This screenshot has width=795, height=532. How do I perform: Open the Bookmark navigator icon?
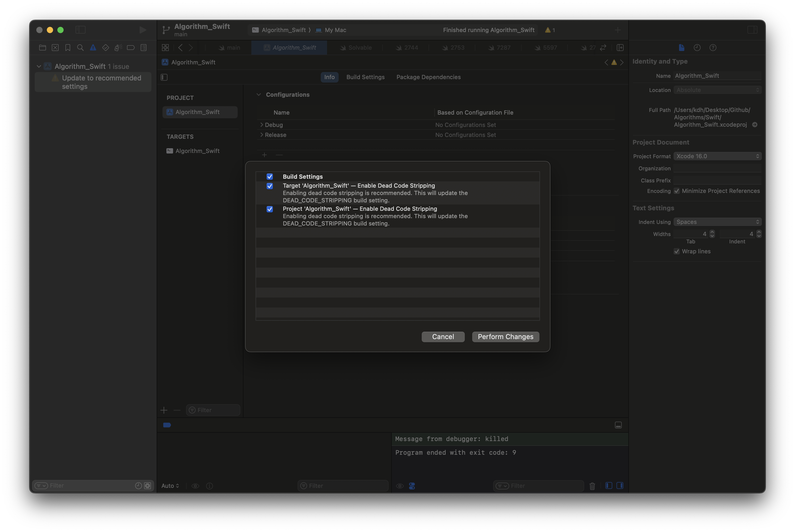pyautogui.click(x=68, y=48)
